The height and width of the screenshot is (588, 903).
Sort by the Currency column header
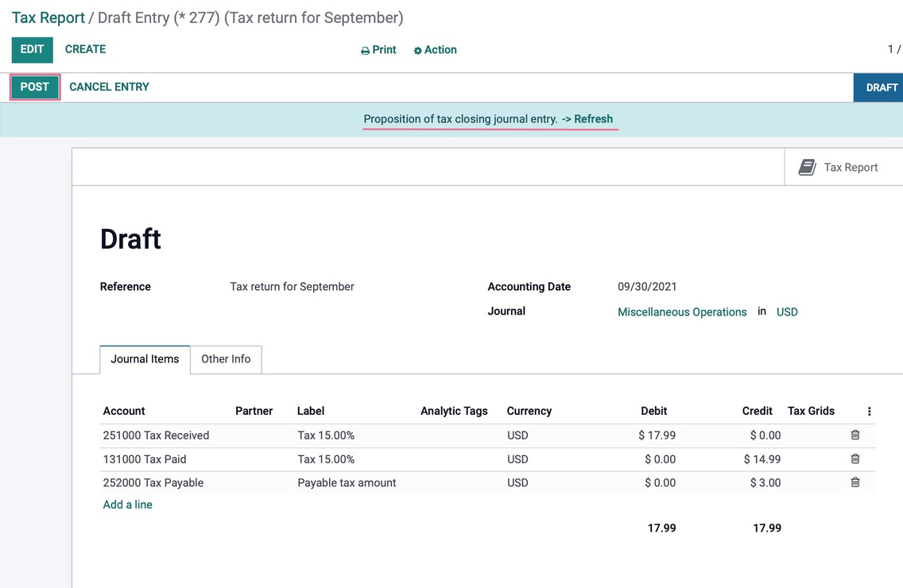529,411
